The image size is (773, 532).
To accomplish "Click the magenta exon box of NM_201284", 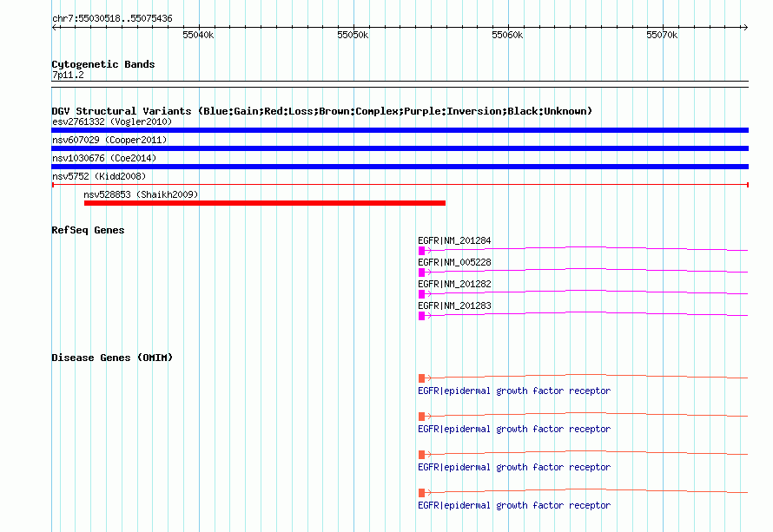I will coord(421,251).
